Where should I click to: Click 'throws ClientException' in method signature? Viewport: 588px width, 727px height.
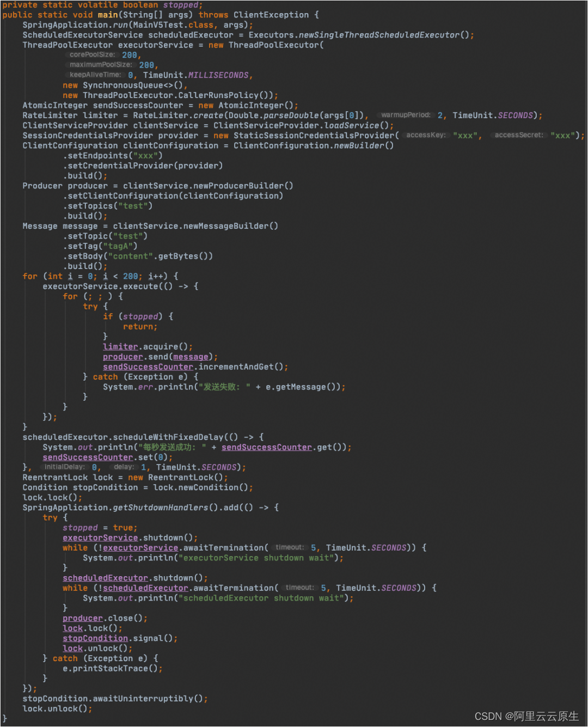pyautogui.click(x=253, y=15)
